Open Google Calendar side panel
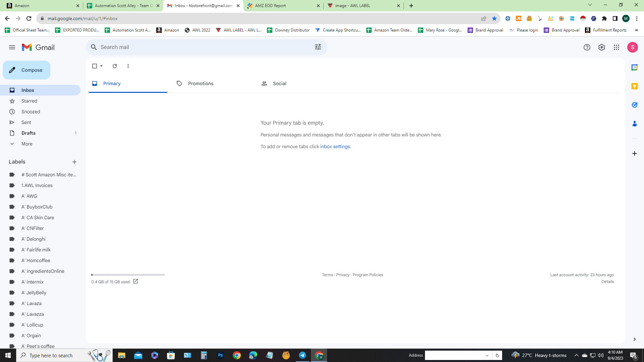Screen dimensions: 644x362 point(634,67)
